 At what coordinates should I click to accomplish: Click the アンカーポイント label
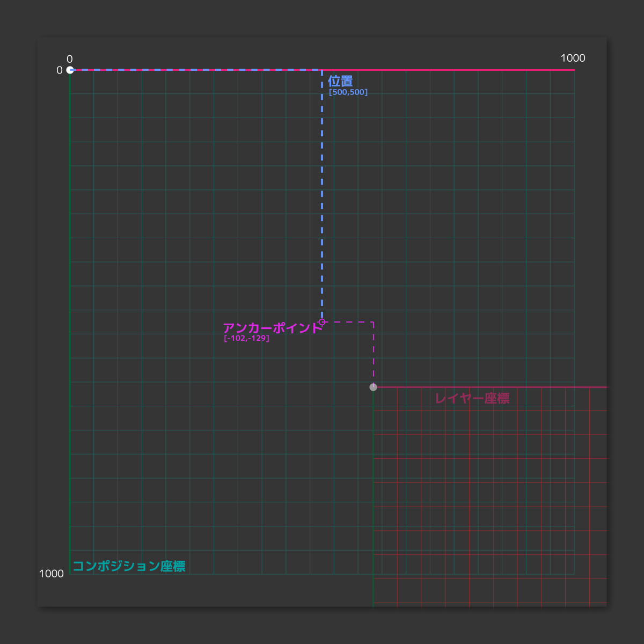[273, 328]
